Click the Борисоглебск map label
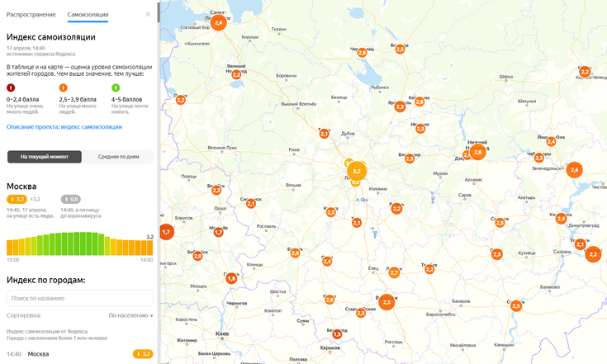The image size is (607, 364). tap(440, 314)
